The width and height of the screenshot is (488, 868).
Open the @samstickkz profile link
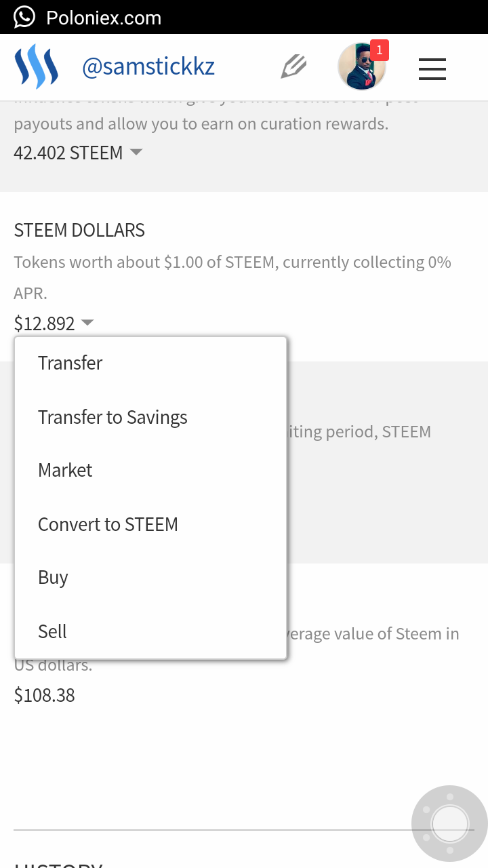point(148,67)
